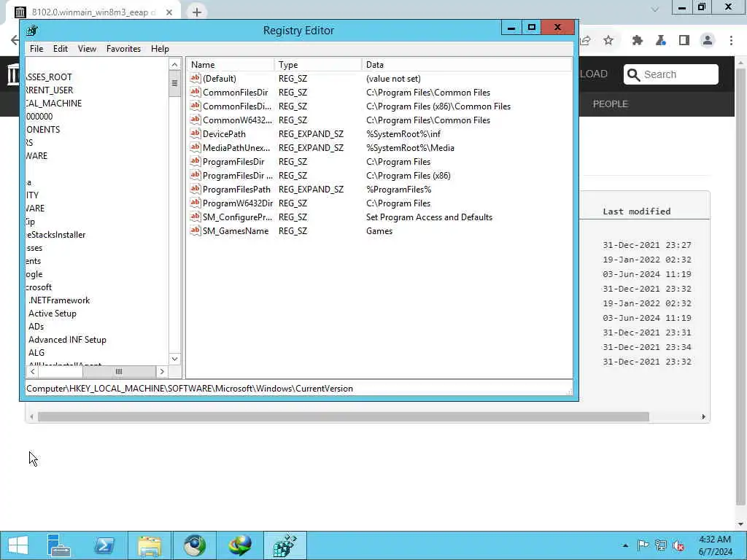Select the ProgramW6432Dir value icon
Screen dimensions: 747x560
(195, 203)
